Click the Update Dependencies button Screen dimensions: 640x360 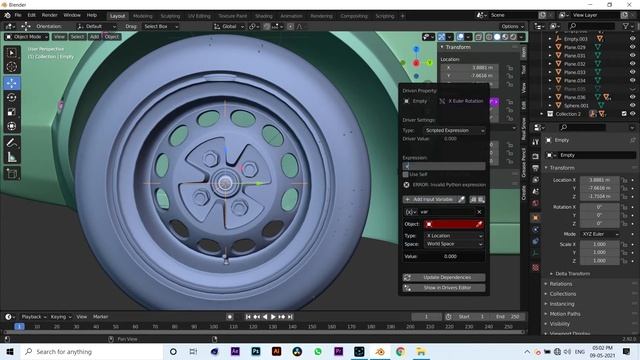click(x=444, y=278)
